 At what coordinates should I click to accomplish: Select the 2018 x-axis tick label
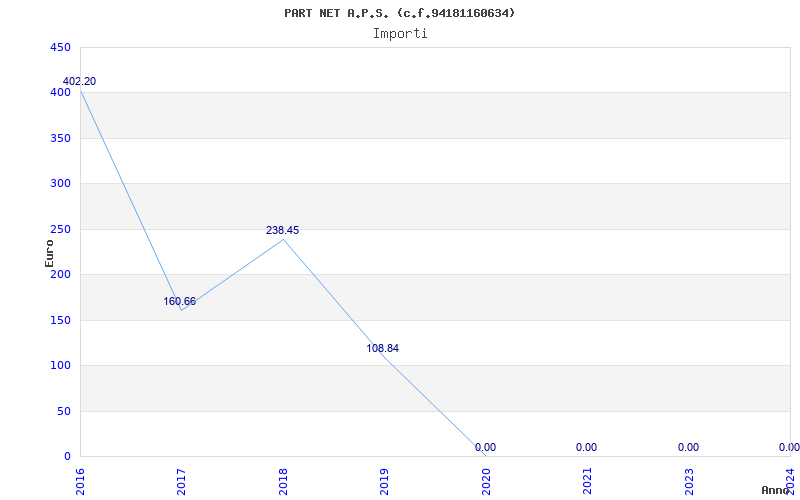click(x=283, y=480)
